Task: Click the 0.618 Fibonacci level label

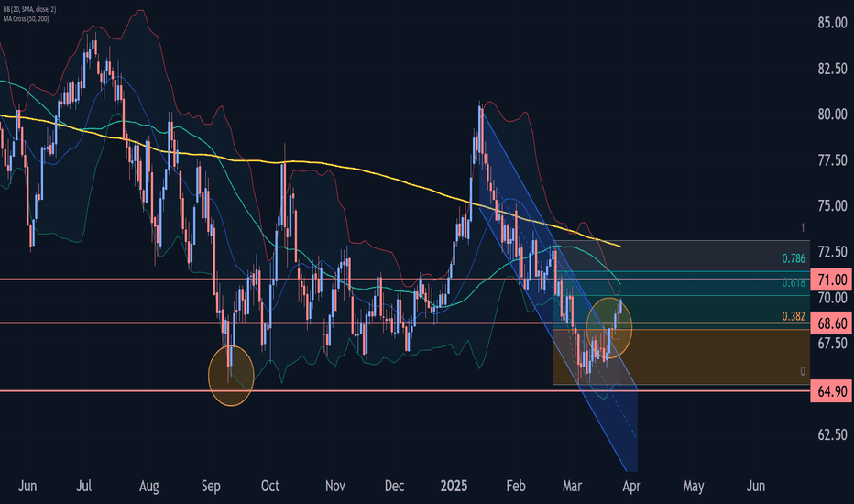Action: tap(793, 282)
